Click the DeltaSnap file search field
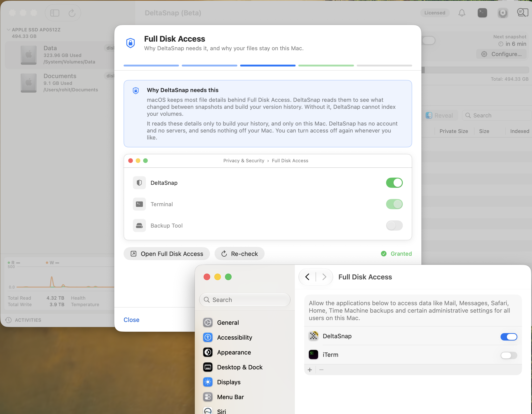The image size is (532, 414). [497, 115]
